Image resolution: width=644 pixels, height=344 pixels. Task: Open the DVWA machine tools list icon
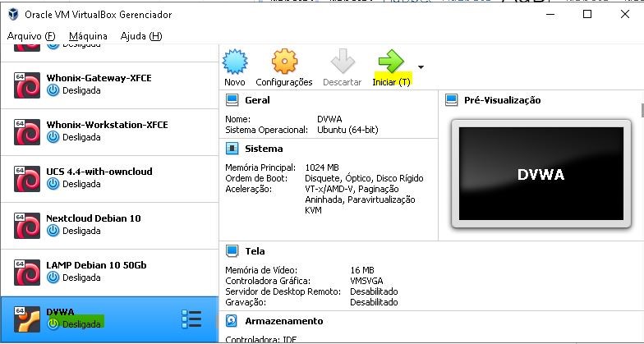[191, 319]
